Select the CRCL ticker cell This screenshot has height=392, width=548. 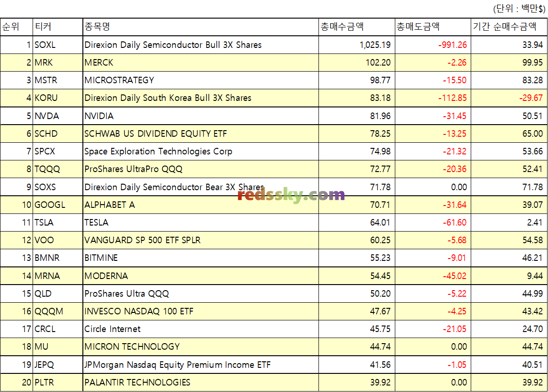58,329
